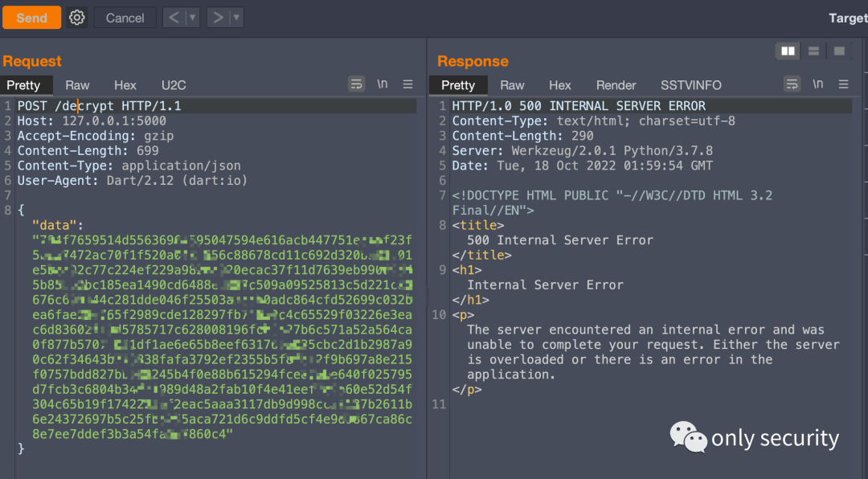Open next history dropdown arrow

236,18
